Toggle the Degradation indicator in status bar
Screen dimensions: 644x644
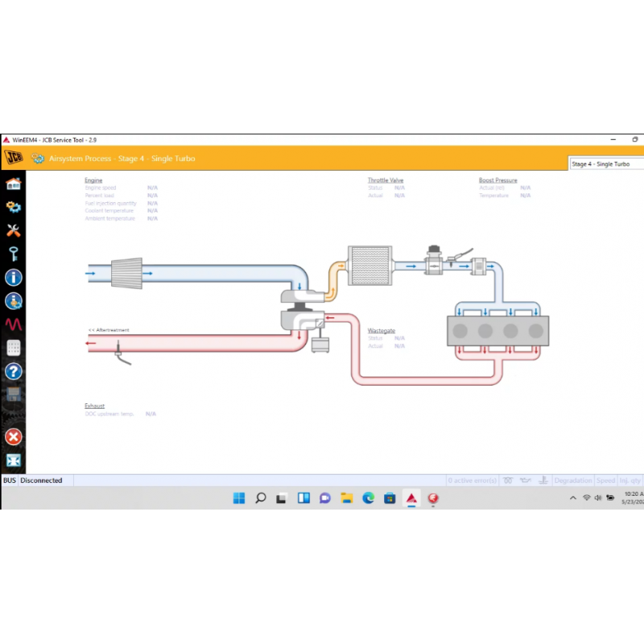[573, 480]
